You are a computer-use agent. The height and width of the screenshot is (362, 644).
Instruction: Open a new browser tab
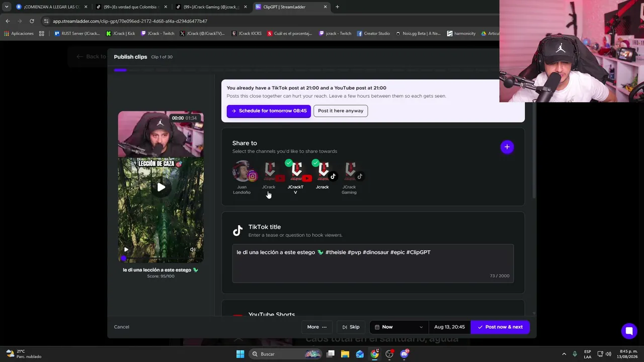(x=337, y=7)
